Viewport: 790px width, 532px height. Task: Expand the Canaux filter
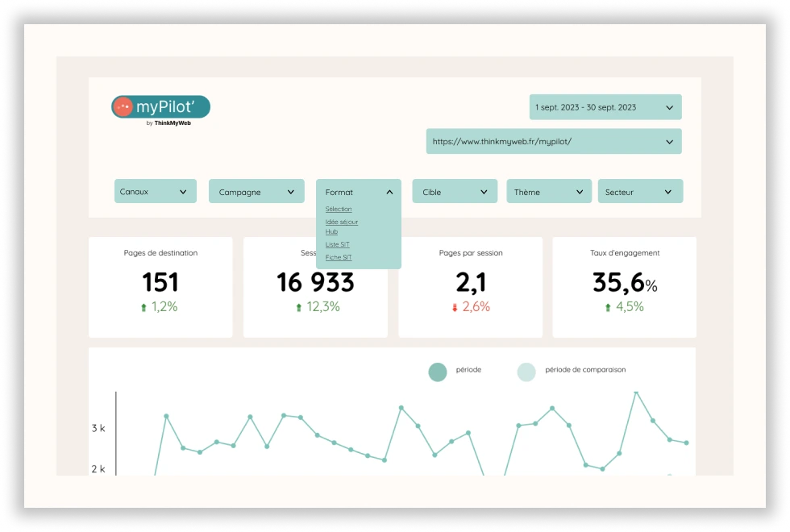point(155,192)
